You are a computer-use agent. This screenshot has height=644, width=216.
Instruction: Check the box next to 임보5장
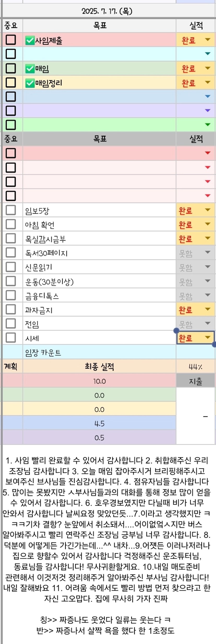11,210
